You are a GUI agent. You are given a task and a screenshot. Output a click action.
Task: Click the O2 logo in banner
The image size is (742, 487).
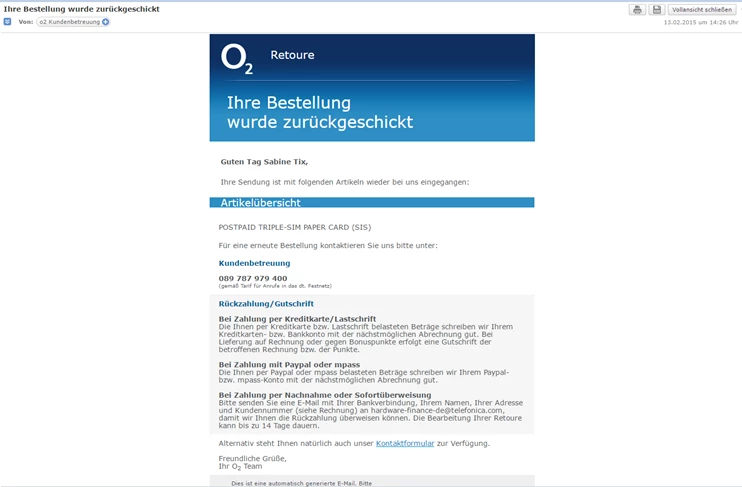coord(237,59)
